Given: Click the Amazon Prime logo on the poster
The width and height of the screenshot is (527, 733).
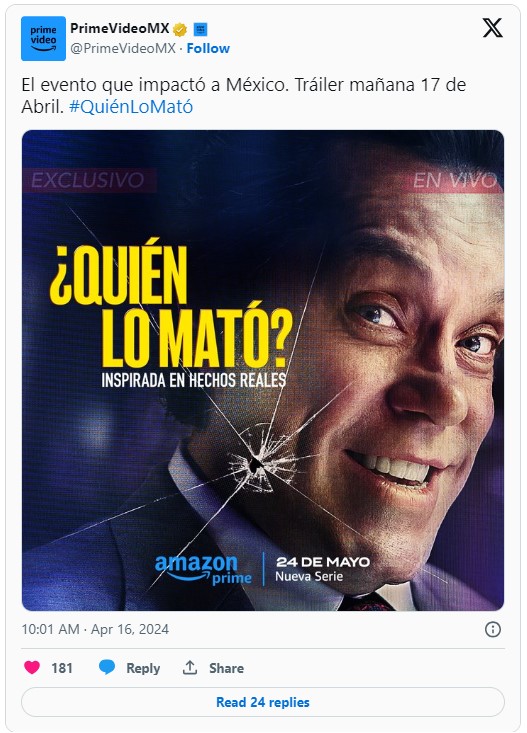Looking at the screenshot, I should coord(203,569).
